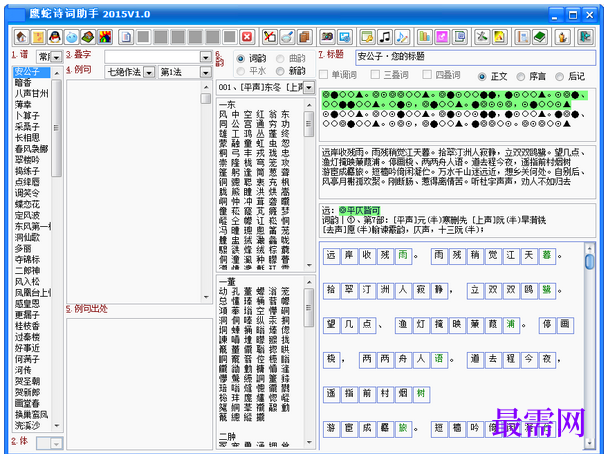
Task: Click the green book icon right of the notebook search icon
Action: [540, 37]
